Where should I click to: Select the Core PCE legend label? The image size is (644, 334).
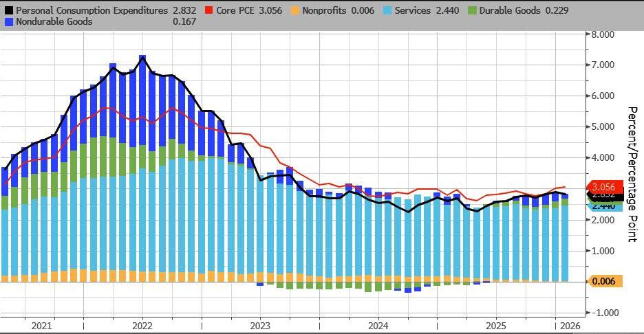tap(242, 11)
